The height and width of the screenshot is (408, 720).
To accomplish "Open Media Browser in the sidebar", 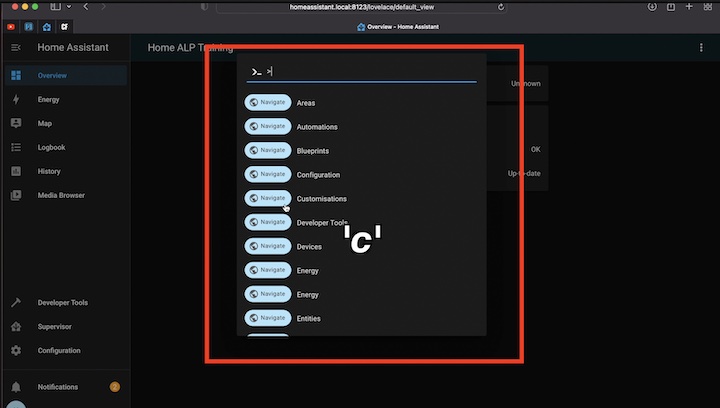I will click(67, 195).
